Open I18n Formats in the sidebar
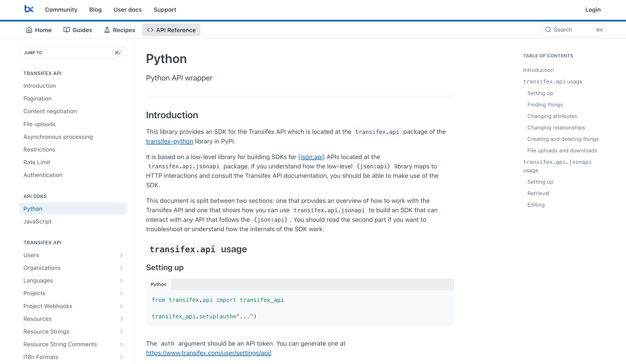Viewport: 626px width, 364px height. pos(41,357)
